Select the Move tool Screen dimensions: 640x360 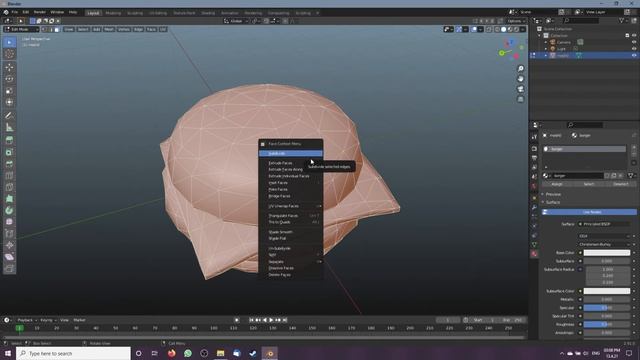pos(9,67)
